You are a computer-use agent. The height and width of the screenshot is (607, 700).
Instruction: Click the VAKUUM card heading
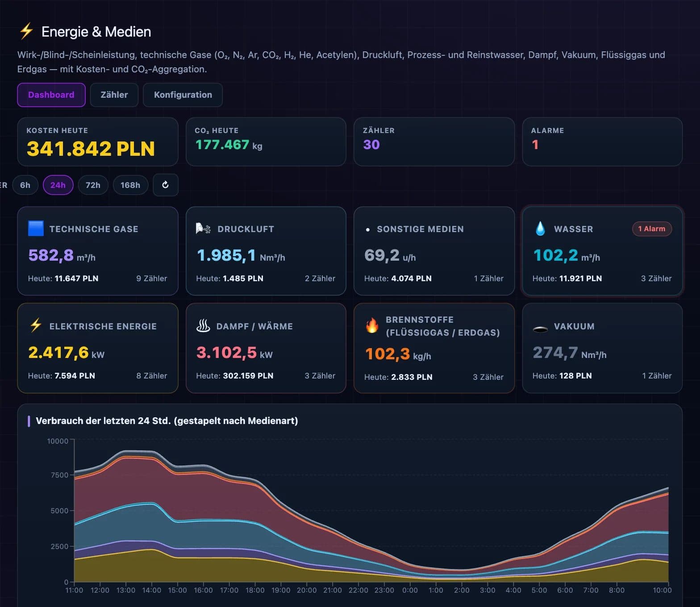click(574, 326)
